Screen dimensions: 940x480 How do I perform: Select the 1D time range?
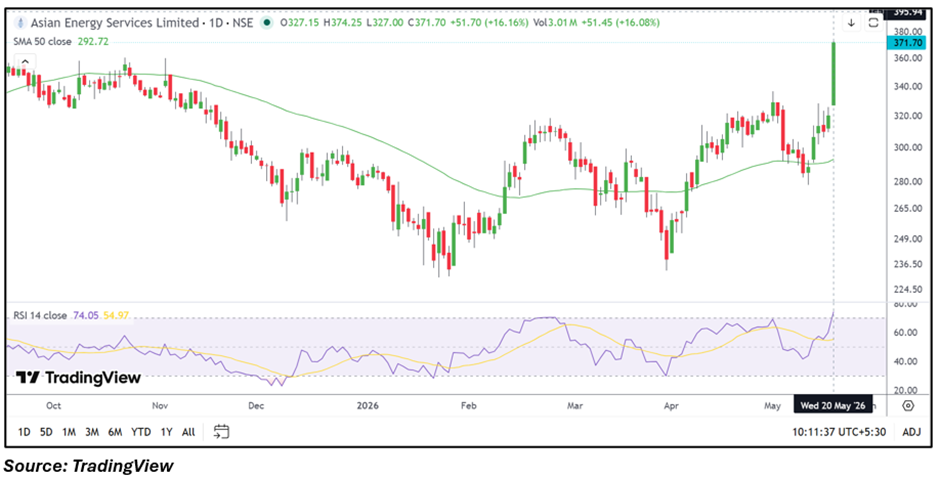24,431
